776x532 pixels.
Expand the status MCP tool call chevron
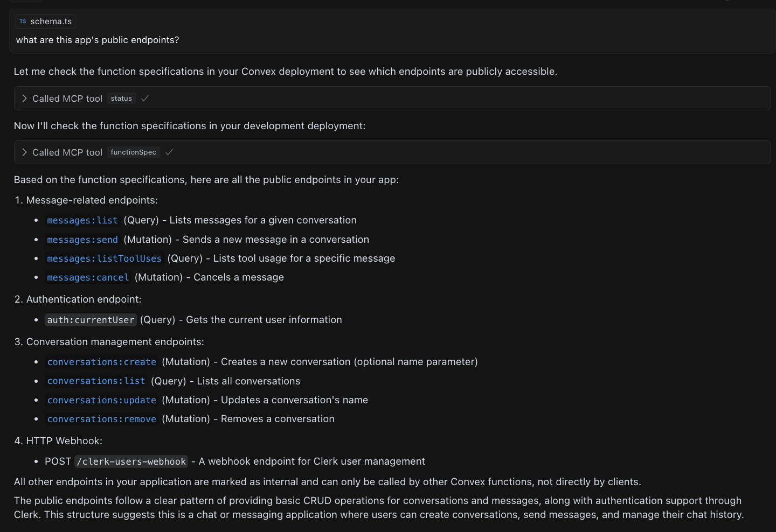click(x=24, y=99)
